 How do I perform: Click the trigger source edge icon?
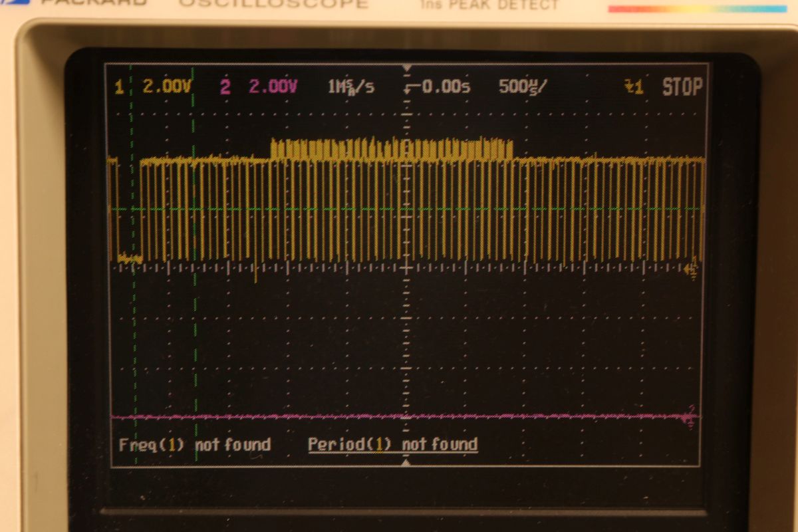pyautogui.click(x=633, y=86)
